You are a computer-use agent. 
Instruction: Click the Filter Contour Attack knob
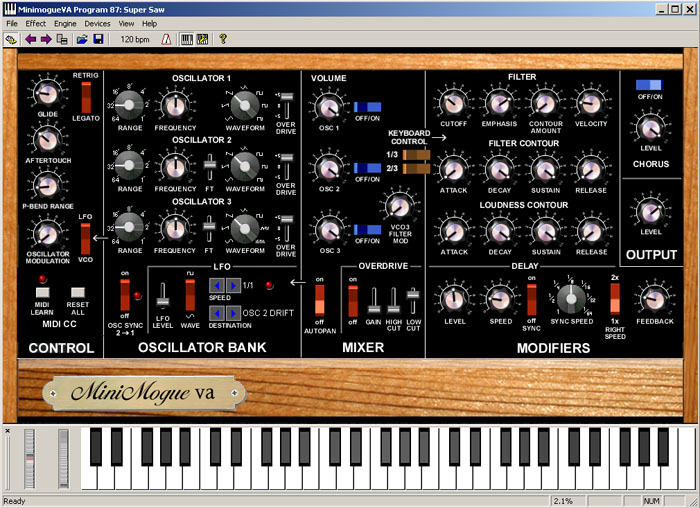click(x=453, y=170)
